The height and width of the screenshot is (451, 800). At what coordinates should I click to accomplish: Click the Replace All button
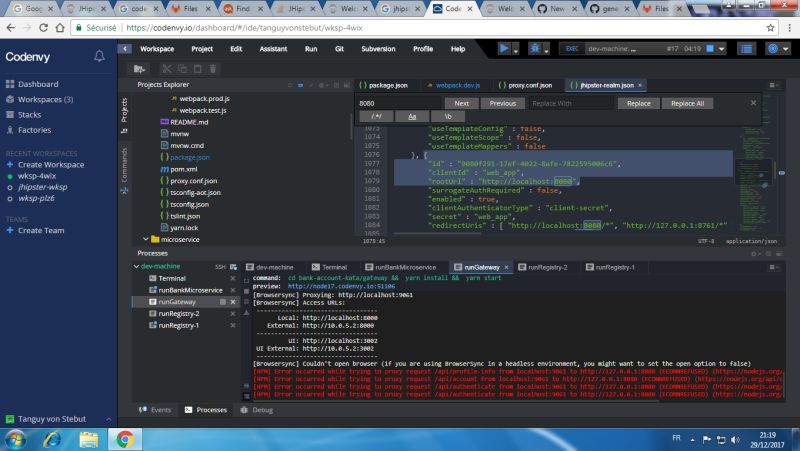[687, 103]
